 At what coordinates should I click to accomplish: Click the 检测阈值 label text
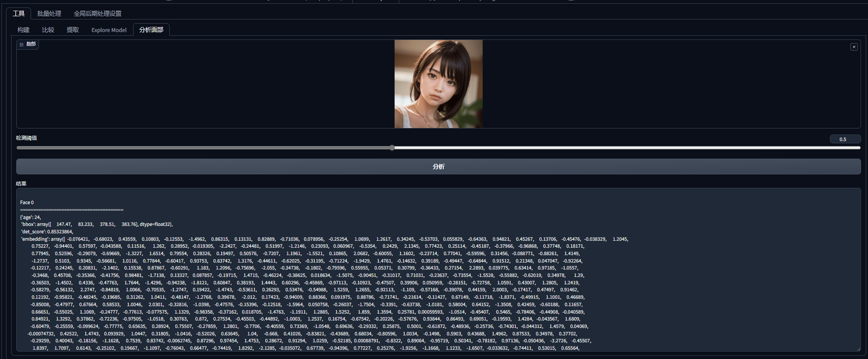point(26,138)
